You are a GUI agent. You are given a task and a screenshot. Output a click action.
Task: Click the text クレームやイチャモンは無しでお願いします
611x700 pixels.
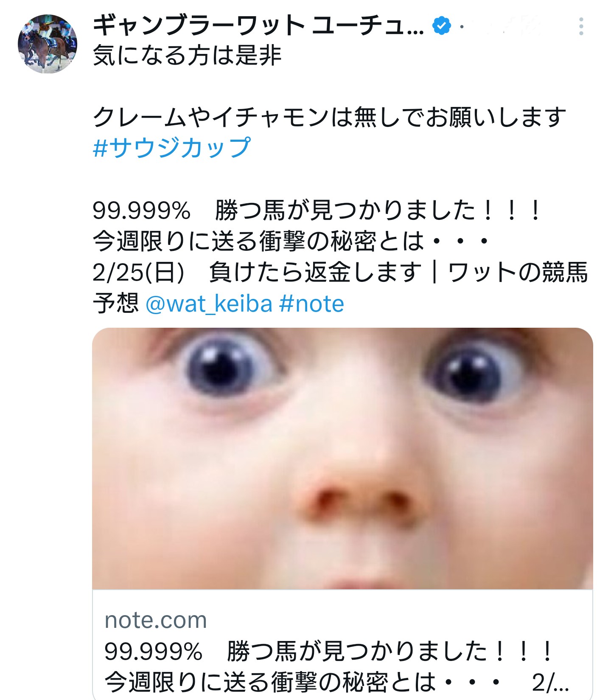point(329,117)
